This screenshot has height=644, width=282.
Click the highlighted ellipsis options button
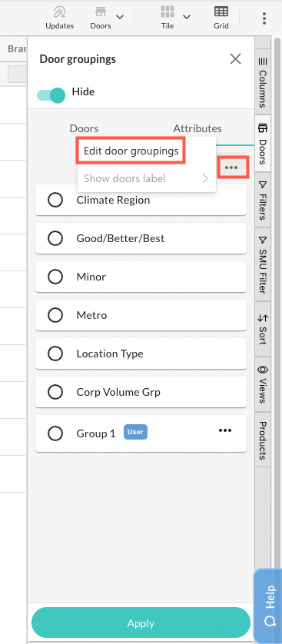(231, 168)
